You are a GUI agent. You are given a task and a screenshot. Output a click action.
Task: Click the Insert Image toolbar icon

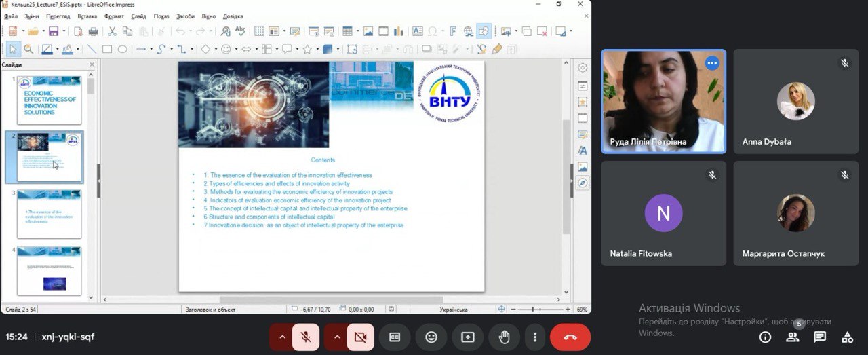click(368, 31)
